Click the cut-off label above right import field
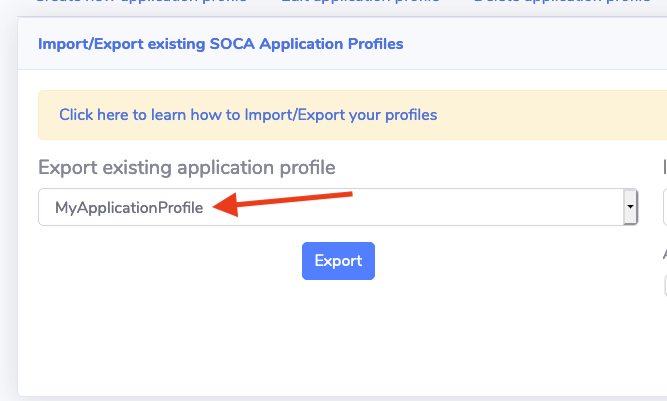This screenshot has height=401, width=667. coord(664,166)
